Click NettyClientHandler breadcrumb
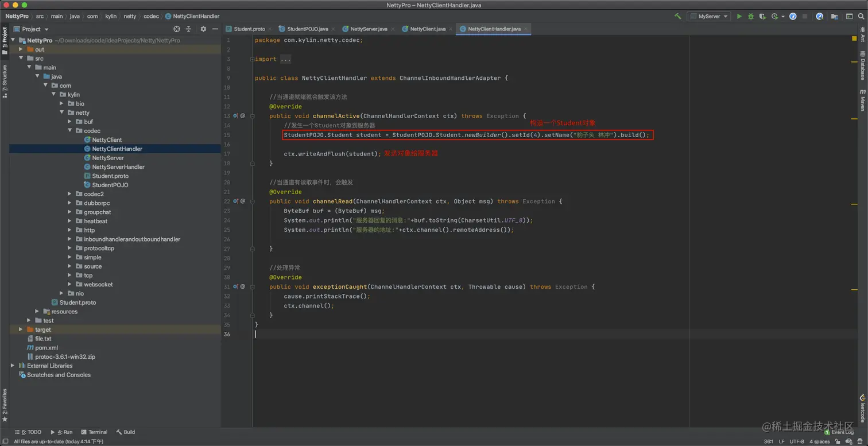The width and height of the screenshot is (868, 446). point(192,17)
